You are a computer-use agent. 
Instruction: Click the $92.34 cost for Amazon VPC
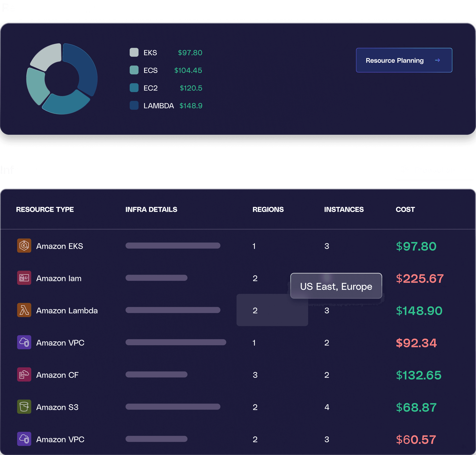416,343
